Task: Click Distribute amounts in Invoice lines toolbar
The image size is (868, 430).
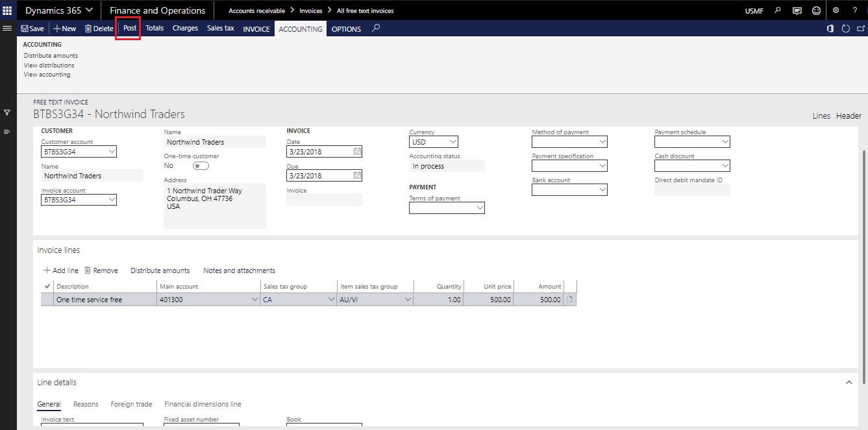Action: pos(160,270)
